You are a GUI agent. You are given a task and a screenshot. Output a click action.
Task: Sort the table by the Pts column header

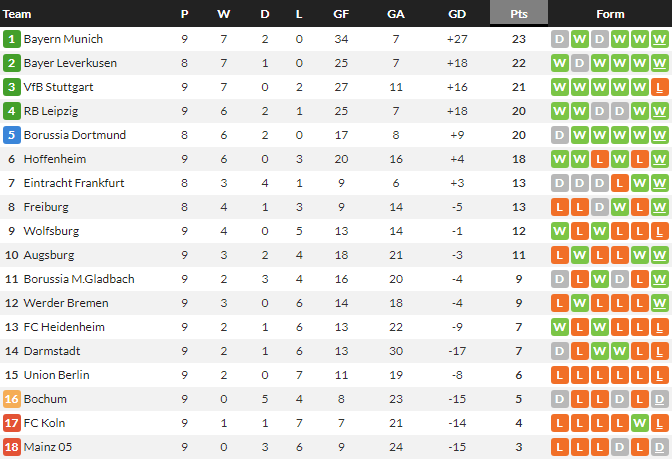[x=519, y=14]
